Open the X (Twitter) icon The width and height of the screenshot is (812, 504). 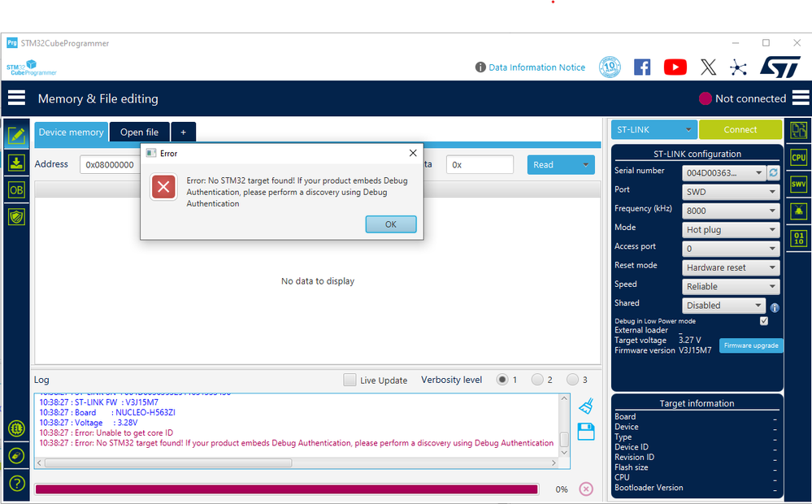[708, 67]
